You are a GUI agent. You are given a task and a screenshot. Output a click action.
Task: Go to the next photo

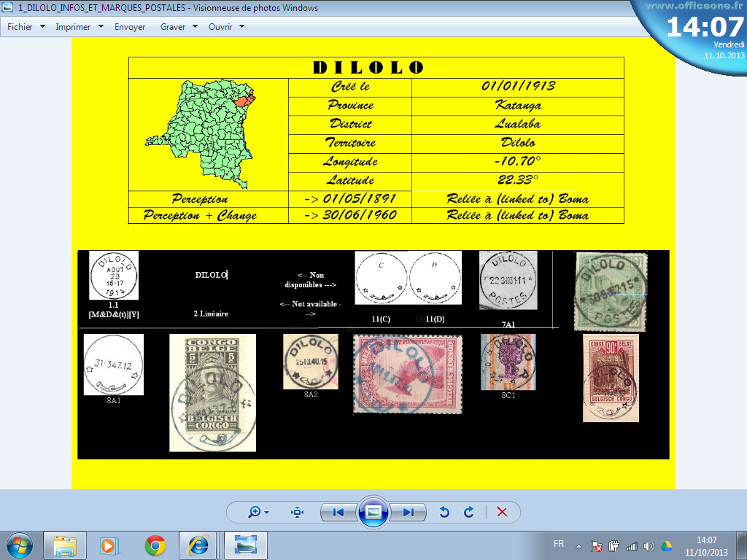click(x=410, y=512)
